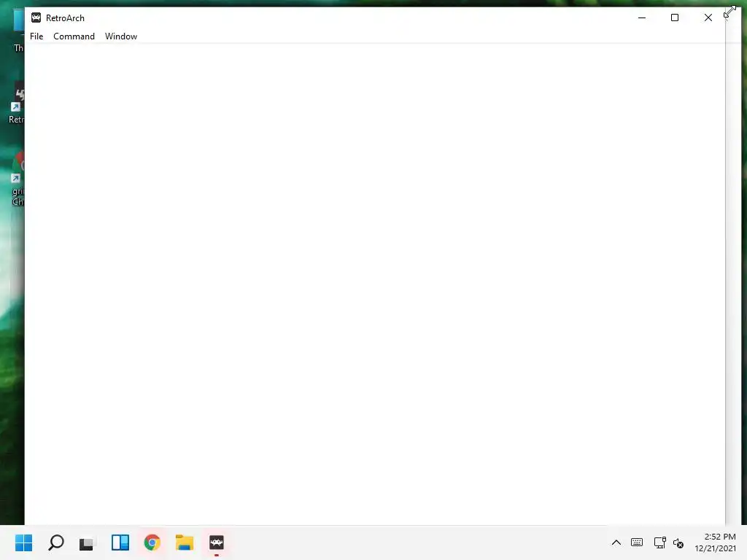This screenshot has height=560, width=747.
Task: Open the Window menu
Action: pyautogui.click(x=121, y=36)
